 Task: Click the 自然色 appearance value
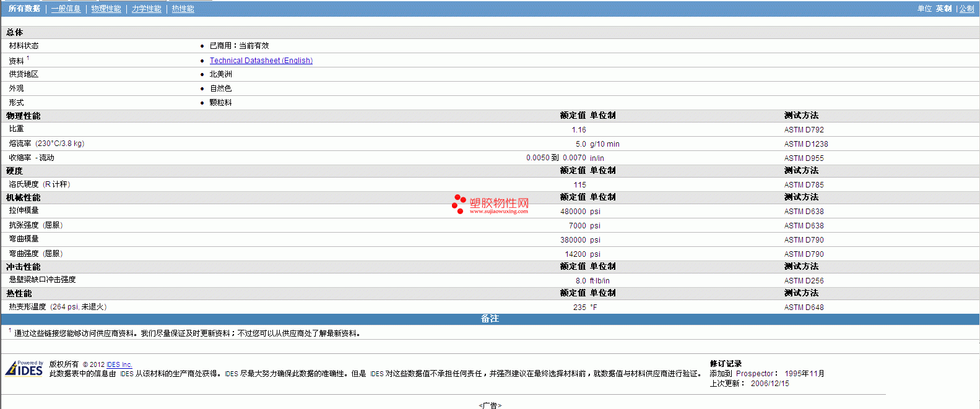click(x=220, y=88)
